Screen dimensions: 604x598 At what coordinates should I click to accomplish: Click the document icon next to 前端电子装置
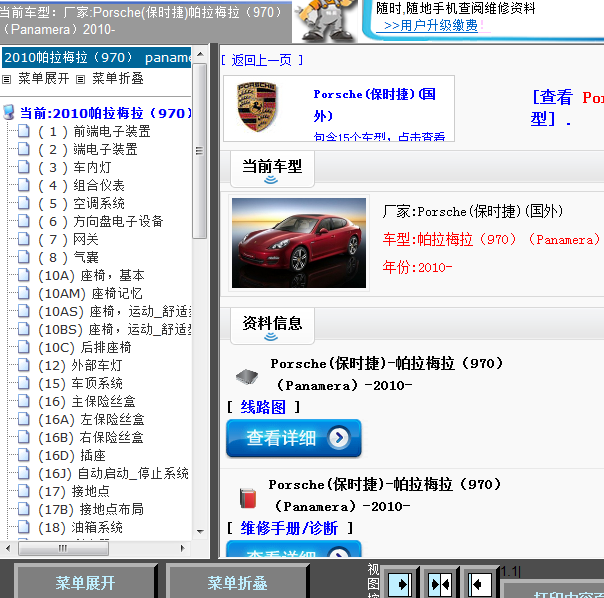pos(24,131)
